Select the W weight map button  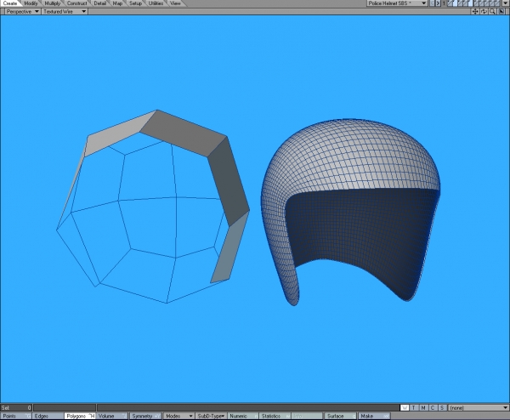(405, 407)
